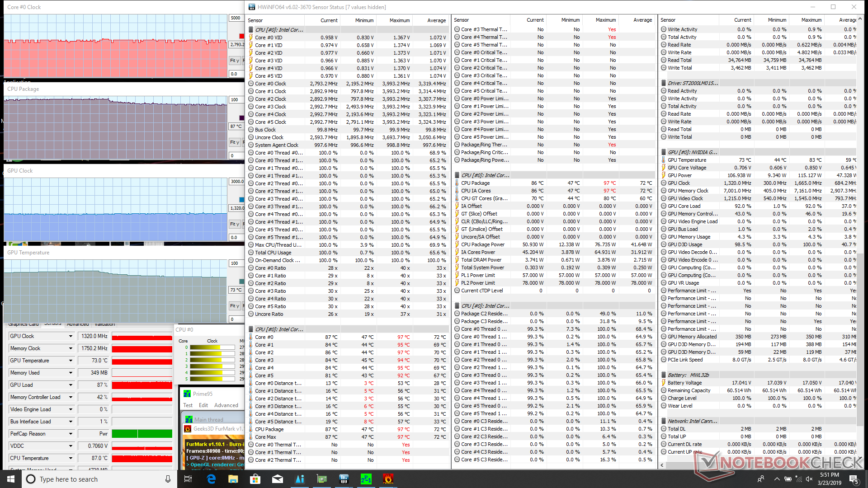
Task: Click the red color swatch in Core #0 Clock graph
Action: click(x=241, y=36)
